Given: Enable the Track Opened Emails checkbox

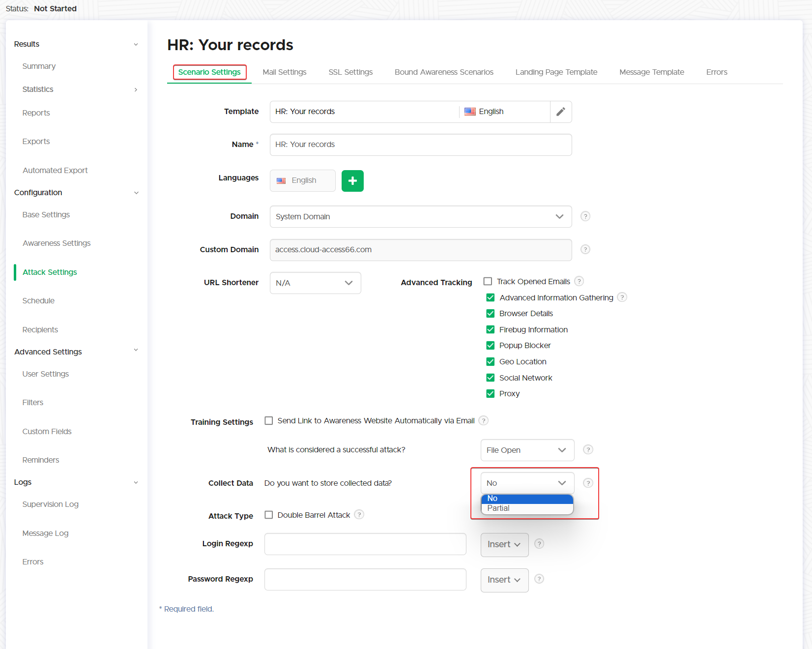Looking at the screenshot, I should click(x=488, y=281).
